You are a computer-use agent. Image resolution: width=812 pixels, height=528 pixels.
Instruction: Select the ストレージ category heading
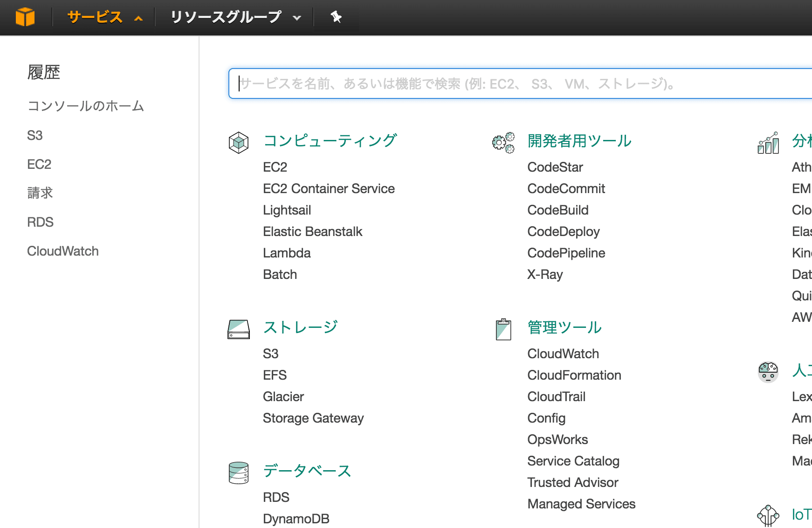[301, 327]
